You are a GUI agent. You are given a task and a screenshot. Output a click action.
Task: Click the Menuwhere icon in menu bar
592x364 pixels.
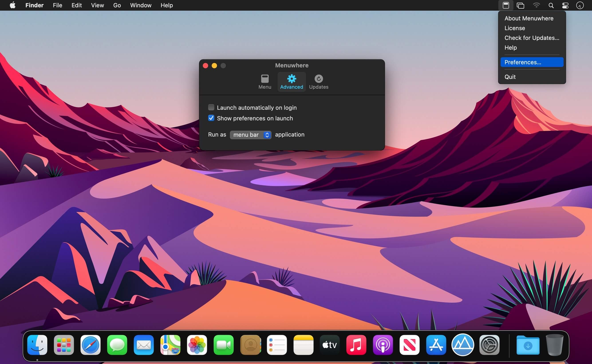(x=506, y=5)
